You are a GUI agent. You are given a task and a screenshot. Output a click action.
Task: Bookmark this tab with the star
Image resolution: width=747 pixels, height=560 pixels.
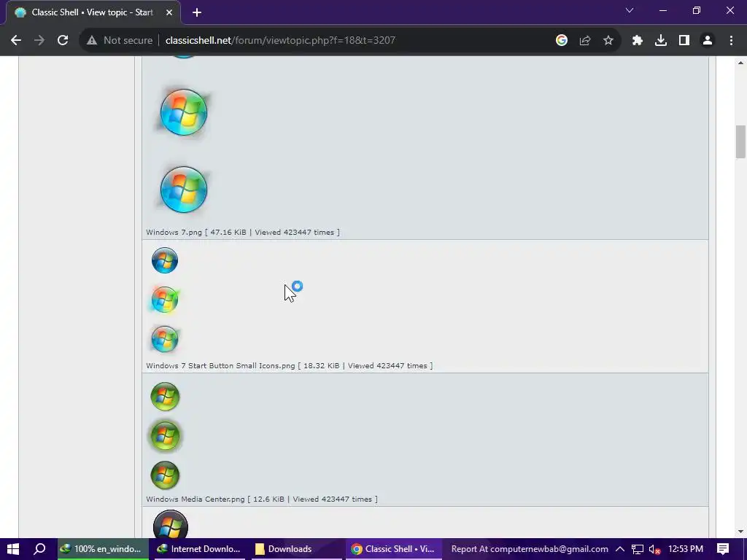(608, 41)
